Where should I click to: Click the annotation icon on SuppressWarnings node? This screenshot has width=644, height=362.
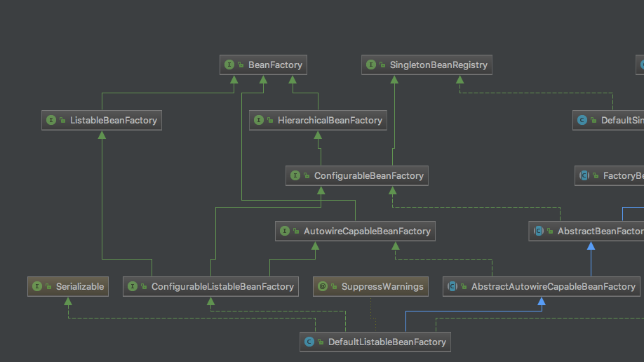[x=323, y=286]
